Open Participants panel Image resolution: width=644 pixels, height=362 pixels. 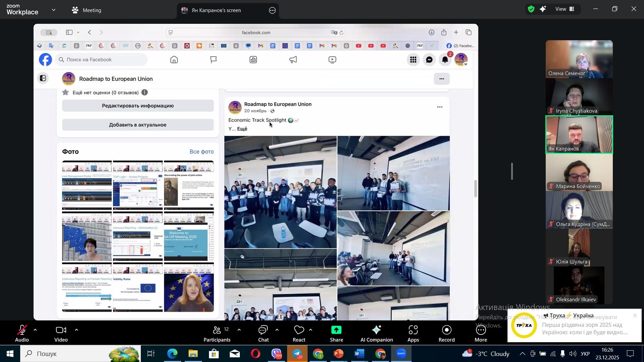pos(217,333)
